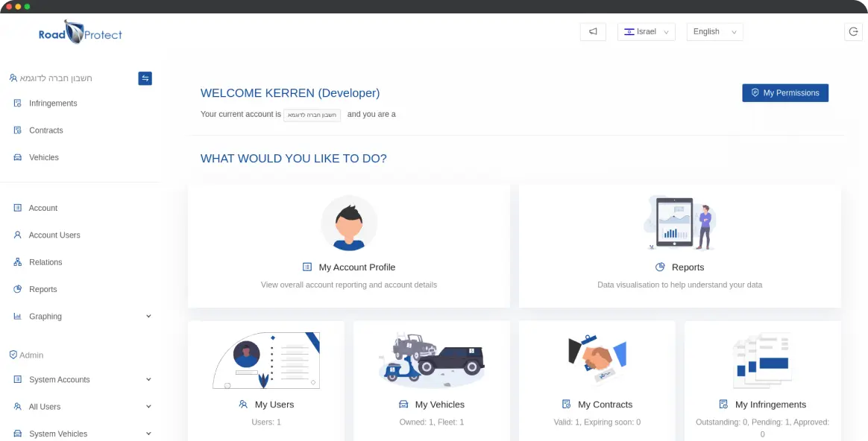Open the My Account Profile card

(x=349, y=246)
